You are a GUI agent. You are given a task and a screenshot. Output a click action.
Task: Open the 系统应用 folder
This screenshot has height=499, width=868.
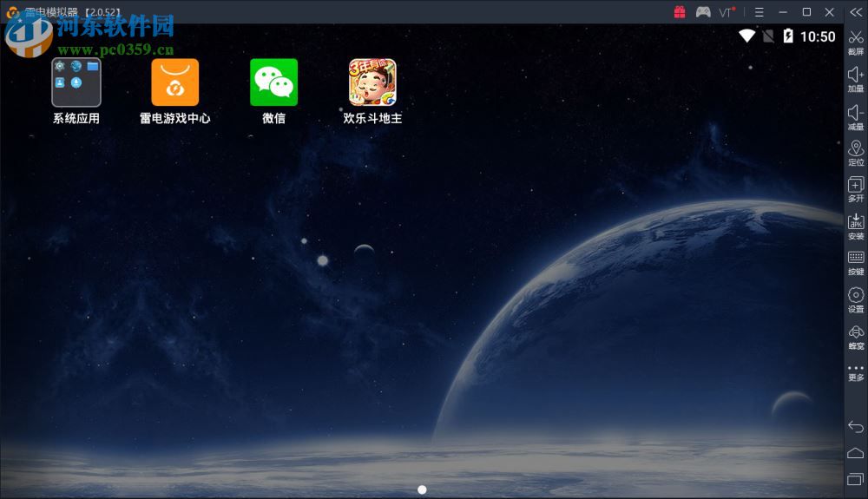pos(76,82)
